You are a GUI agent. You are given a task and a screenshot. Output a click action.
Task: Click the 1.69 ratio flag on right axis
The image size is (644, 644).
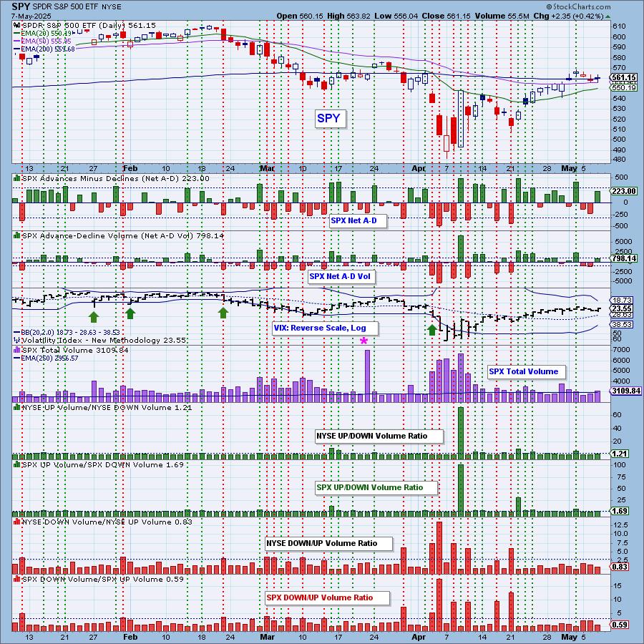620,511
